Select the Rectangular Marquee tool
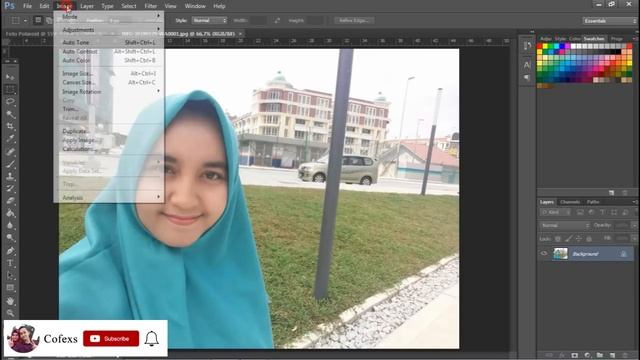Screen dimensions: 640x360 coord(10,89)
